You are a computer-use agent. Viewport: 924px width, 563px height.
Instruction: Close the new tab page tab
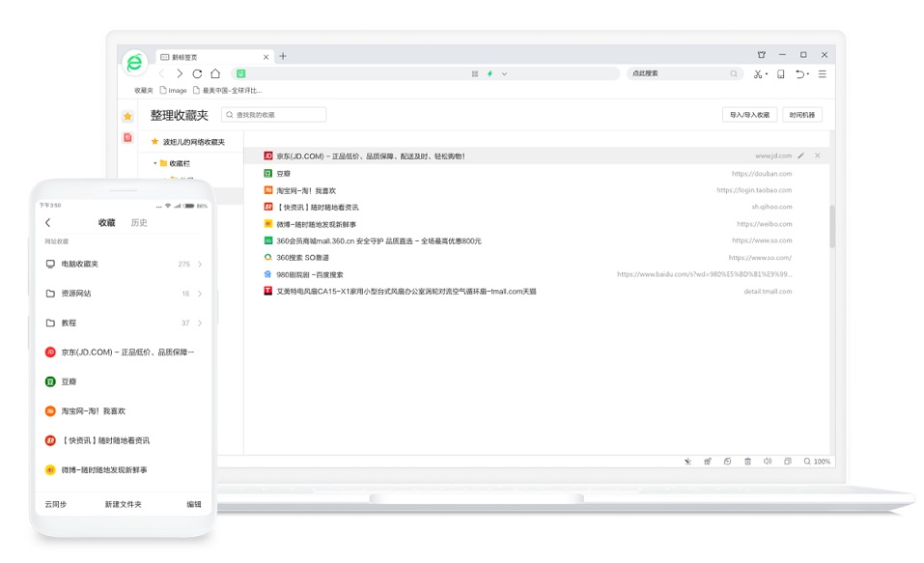(266, 57)
